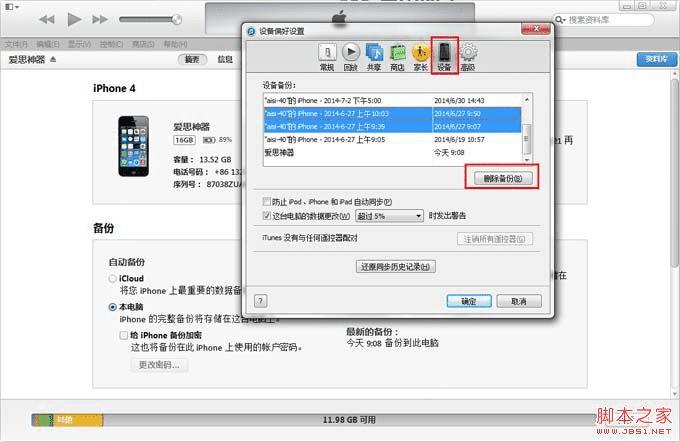Click the iPhone 4 device image
Image resolution: width=680 pixels, height=442 pixels.
point(134,146)
